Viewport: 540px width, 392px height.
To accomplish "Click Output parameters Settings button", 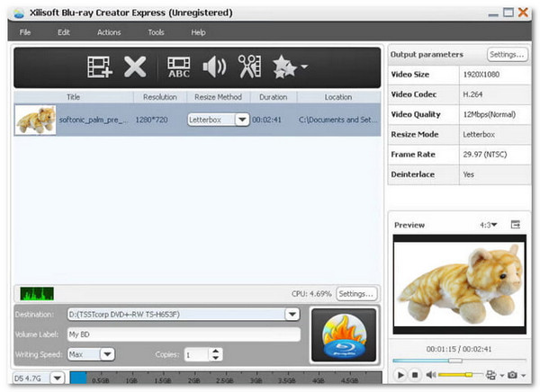I will click(x=507, y=54).
